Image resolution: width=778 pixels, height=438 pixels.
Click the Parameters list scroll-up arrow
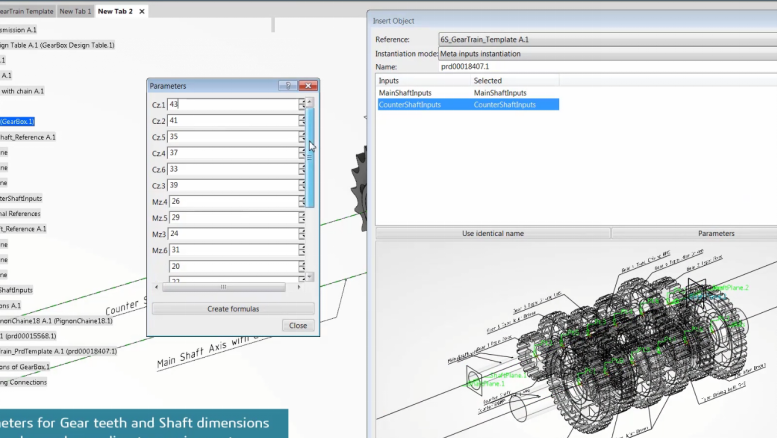[x=310, y=102]
